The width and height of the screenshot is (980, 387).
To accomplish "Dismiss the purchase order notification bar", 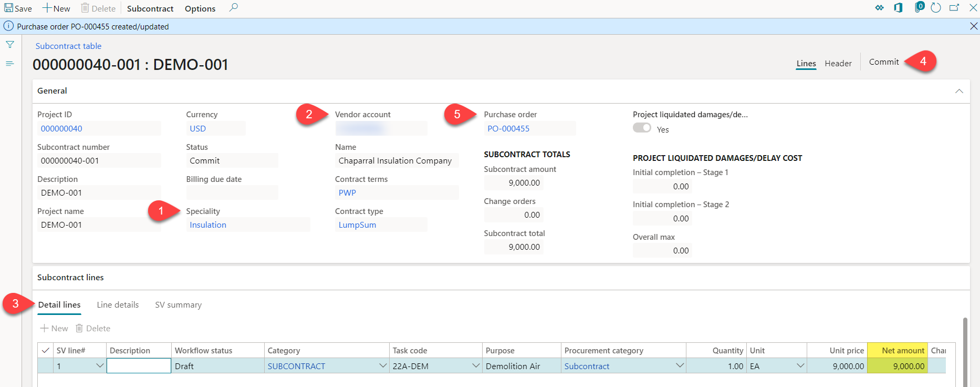I will tap(973, 26).
